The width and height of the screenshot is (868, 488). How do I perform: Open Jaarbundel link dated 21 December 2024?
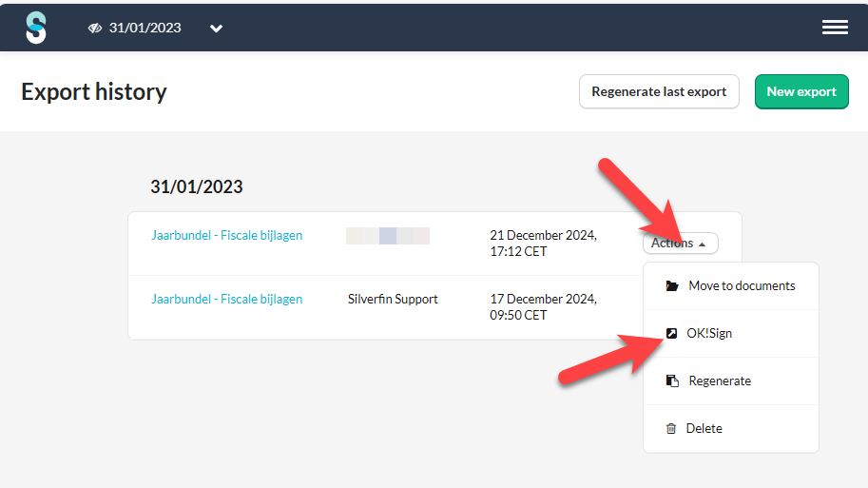click(227, 235)
